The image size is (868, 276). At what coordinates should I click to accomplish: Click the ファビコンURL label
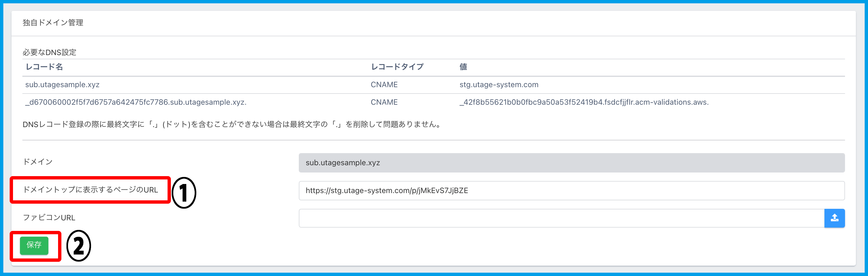tap(49, 218)
